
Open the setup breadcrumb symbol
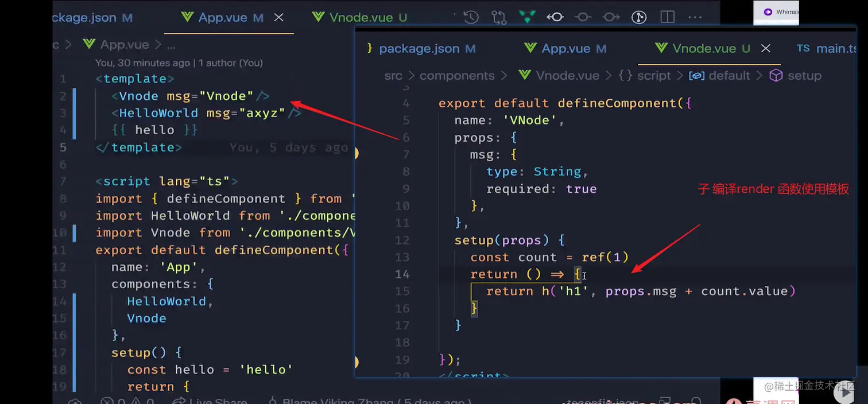(x=795, y=76)
